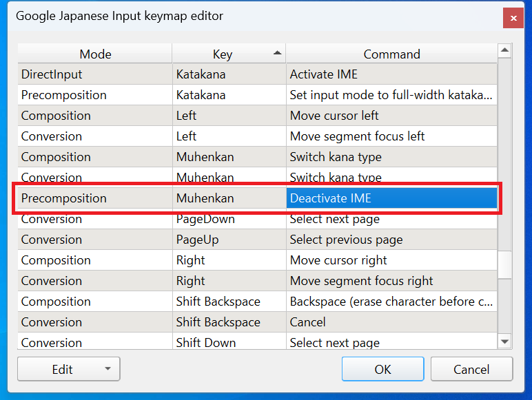Select the highlighted Deactivate IME cell
The height and width of the screenshot is (400, 532).
pos(391,198)
